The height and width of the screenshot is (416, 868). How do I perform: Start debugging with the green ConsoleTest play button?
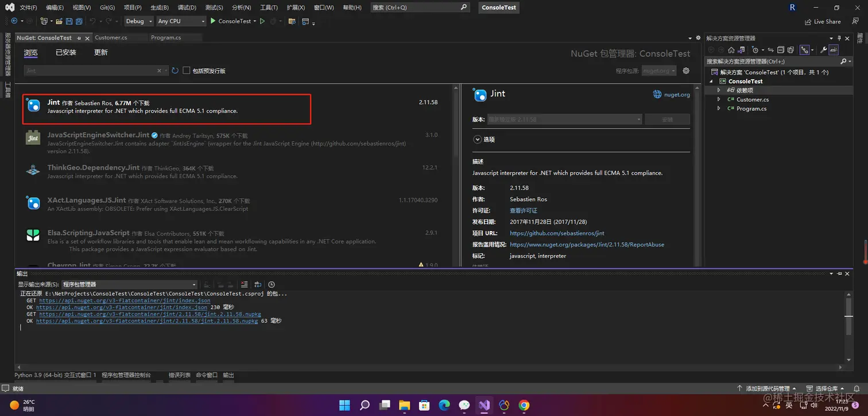pos(231,21)
